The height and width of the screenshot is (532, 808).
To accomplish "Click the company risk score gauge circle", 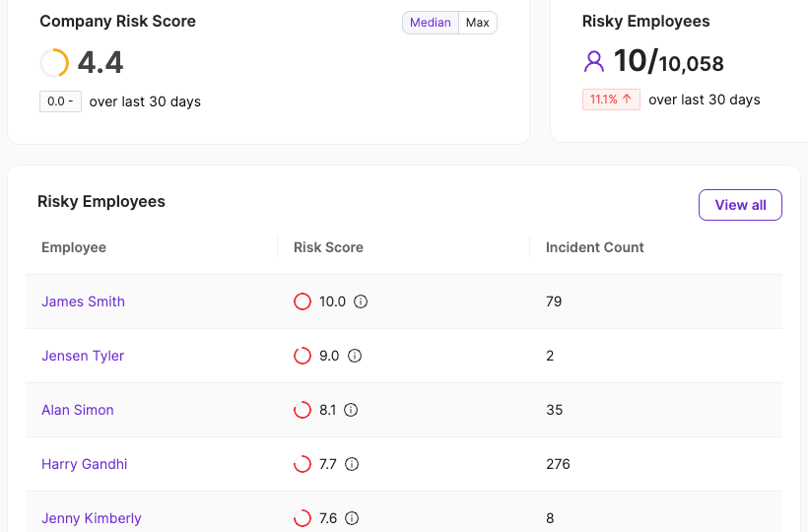I will pyautogui.click(x=54, y=63).
